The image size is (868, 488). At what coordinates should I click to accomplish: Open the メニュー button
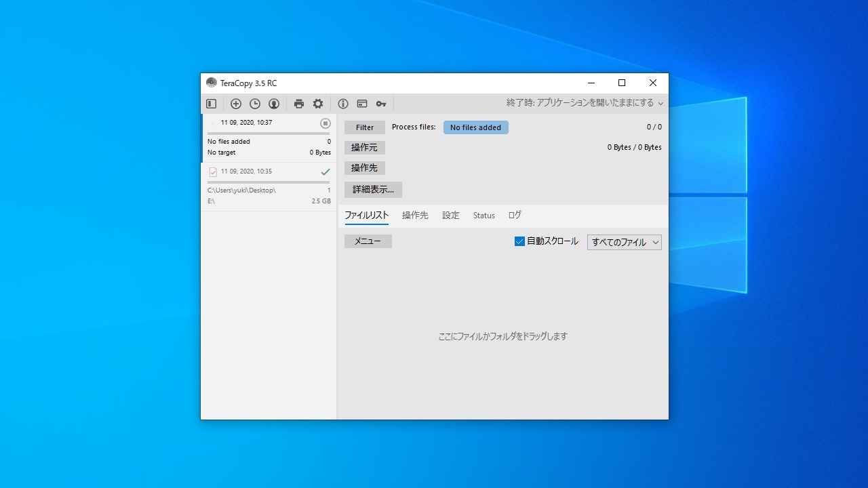368,241
